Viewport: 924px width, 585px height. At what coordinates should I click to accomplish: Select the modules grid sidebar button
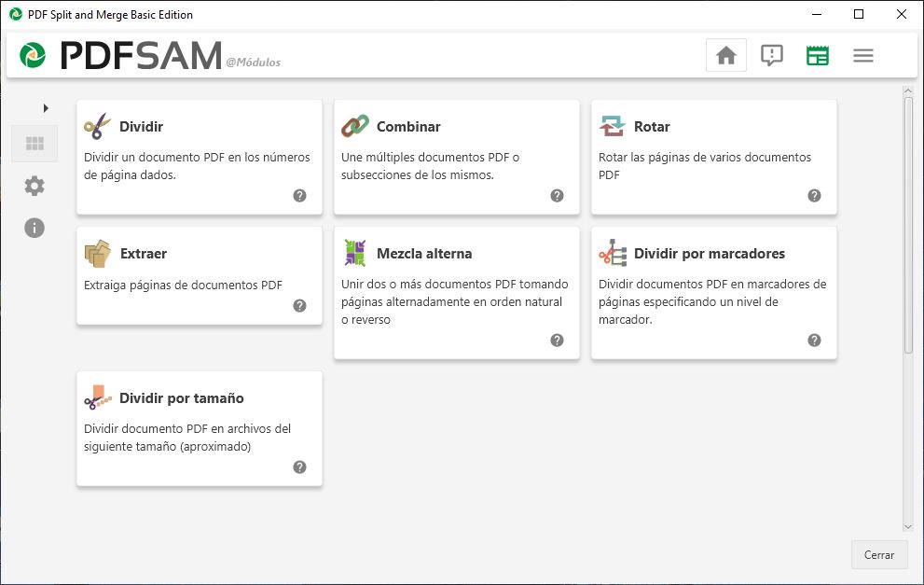pos(34,144)
